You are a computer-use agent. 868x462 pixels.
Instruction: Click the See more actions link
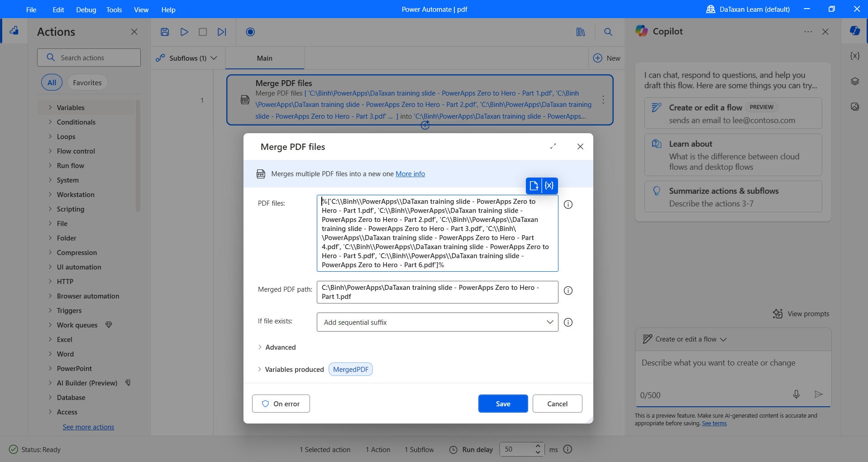coord(88,427)
